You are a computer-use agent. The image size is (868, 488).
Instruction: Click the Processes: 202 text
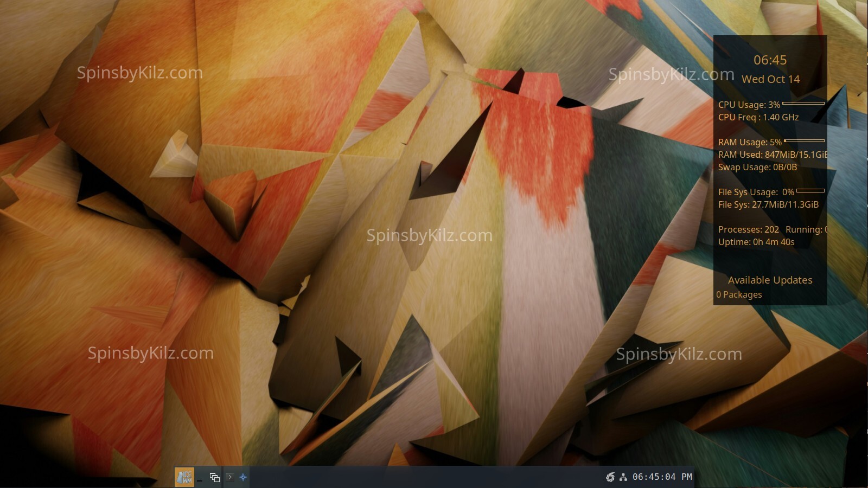[x=748, y=229]
